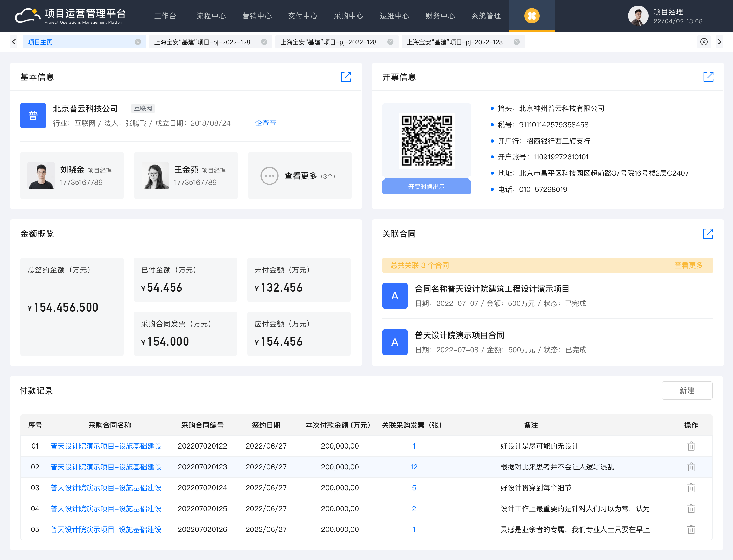Click 查看更多 in the orange contracts banner
Image resolution: width=733 pixels, height=560 pixels.
pyautogui.click(x=688, y=265)
